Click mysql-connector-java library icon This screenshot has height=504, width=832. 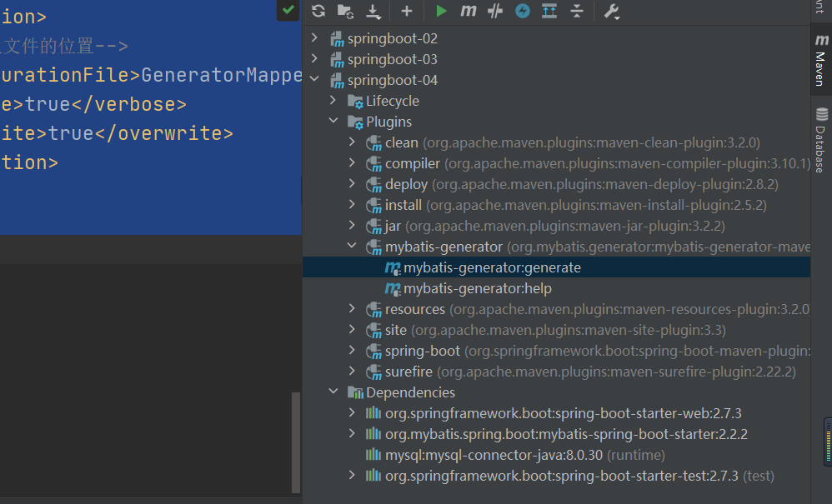tap(373, 454)
